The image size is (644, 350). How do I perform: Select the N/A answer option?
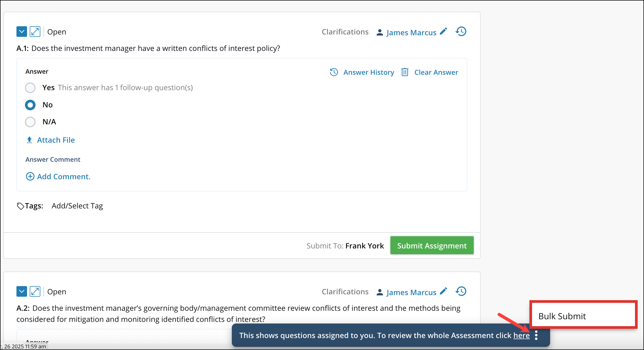tap(30, 122)
